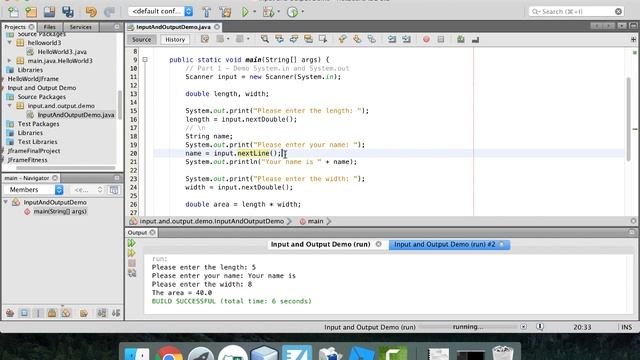Viewport: 640px width, 360px height.
Task: Switch to Source view button
Action: [142, 40]
